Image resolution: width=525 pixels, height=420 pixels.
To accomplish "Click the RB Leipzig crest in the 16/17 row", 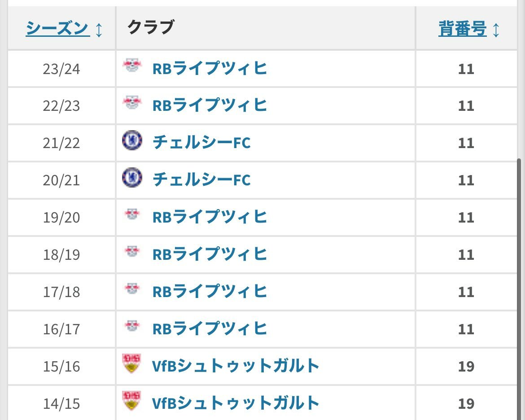I will click(132, 327).
